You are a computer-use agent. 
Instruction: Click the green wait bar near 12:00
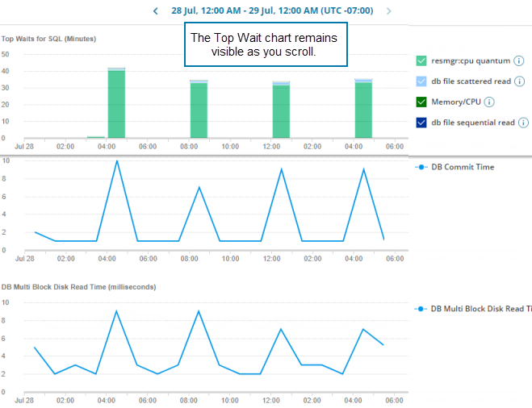281,111
